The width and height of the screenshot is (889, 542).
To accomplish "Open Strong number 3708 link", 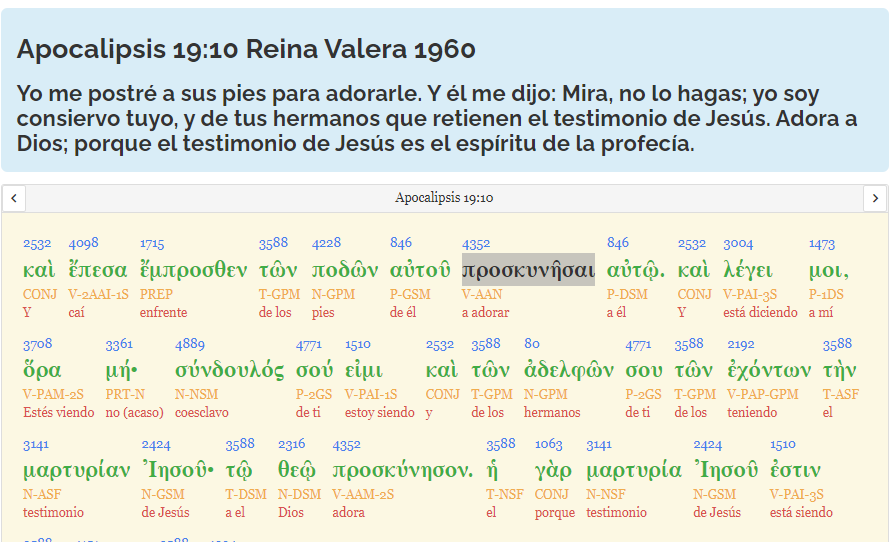I will 37,344.
